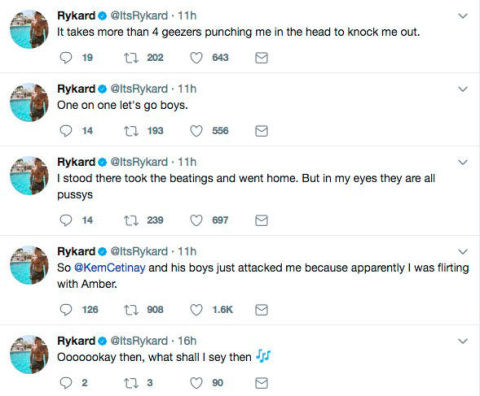Open the 11h timestamp of the Amber tweet
The image size is (480, 396).
coord(187,251)
